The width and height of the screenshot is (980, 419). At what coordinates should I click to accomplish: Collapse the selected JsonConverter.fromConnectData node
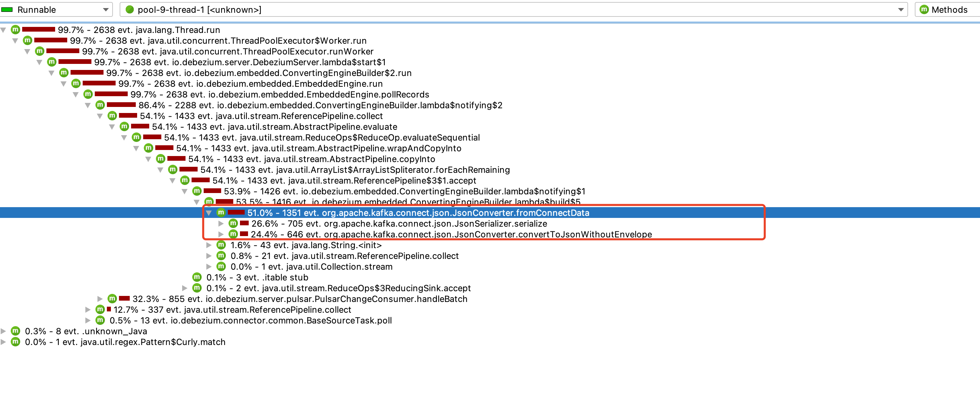click(x=208, y=213)
